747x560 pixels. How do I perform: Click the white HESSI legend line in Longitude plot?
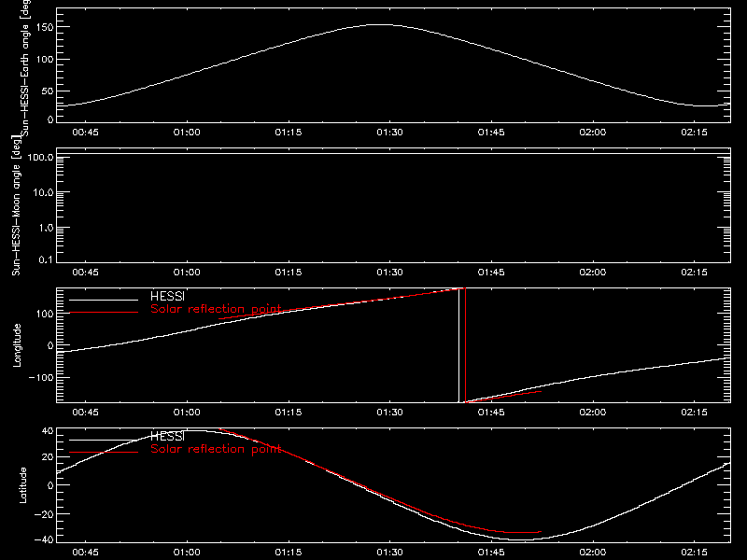point(104,300)
